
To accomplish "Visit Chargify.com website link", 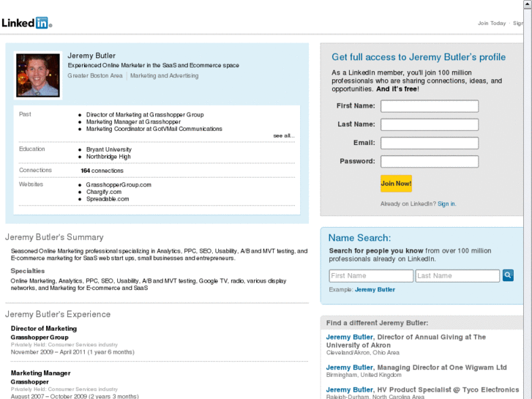I will click(x=103, y=192).
